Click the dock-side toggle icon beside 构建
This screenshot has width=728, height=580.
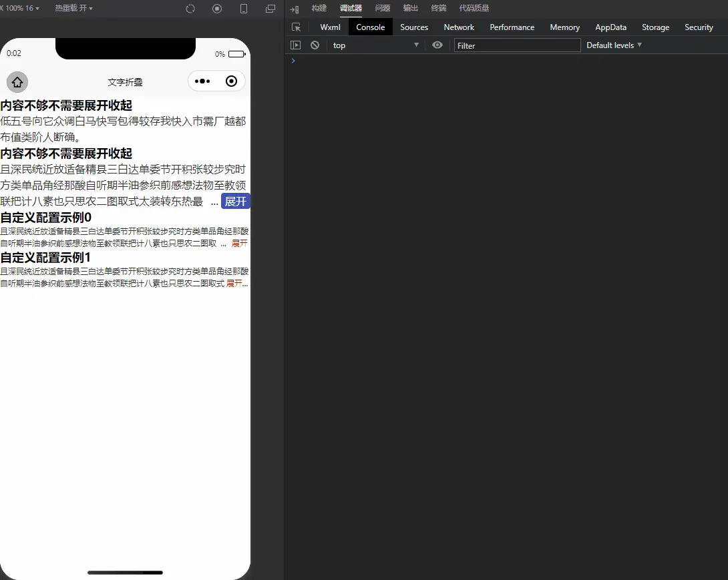(x=294, y=9)
